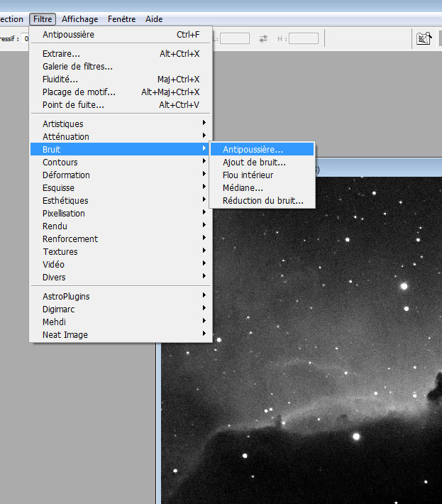This screenshot has height=504, width=442.
Task: Select the highlighted Bruit submenu item
Action: [x=121, y=150]
